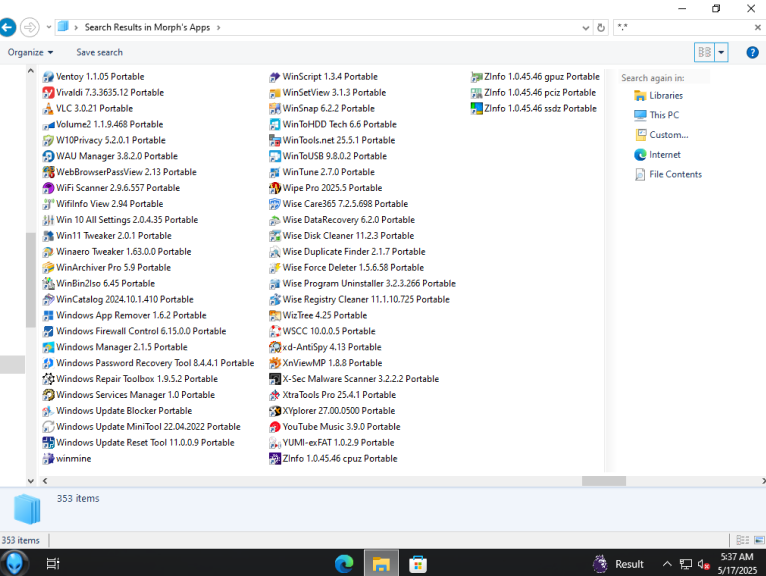Click the ZInfo 1.0.45.46 gpuz icon
This screenshot has height=576, width=766.
pyautogui.click(x=476, y=77)
